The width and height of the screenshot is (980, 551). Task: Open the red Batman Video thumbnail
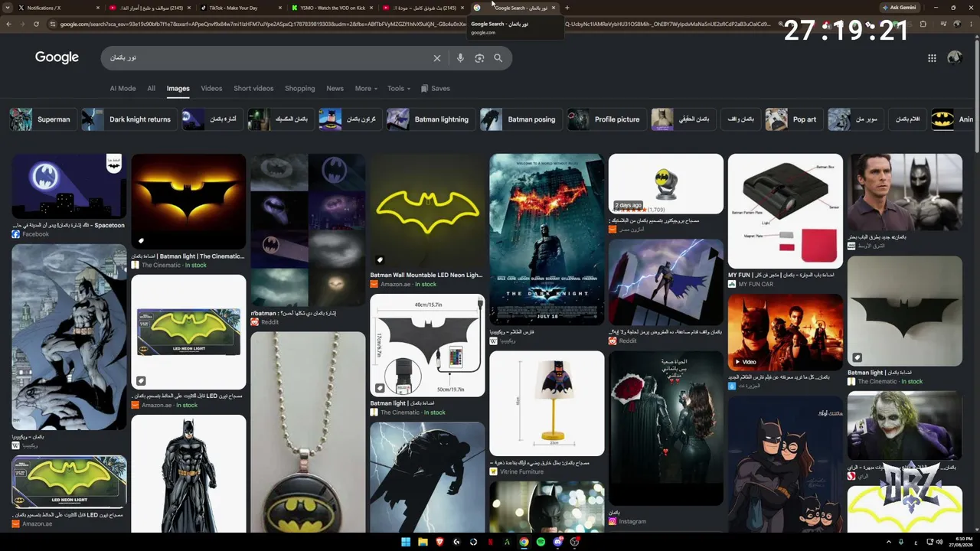[x=786, y=331]
